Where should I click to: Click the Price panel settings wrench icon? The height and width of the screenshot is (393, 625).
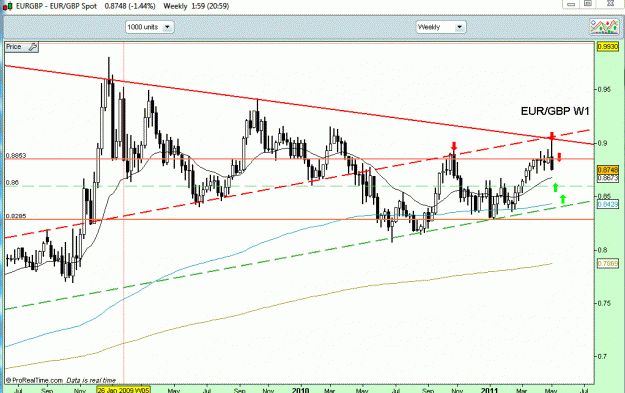point(33,47)
